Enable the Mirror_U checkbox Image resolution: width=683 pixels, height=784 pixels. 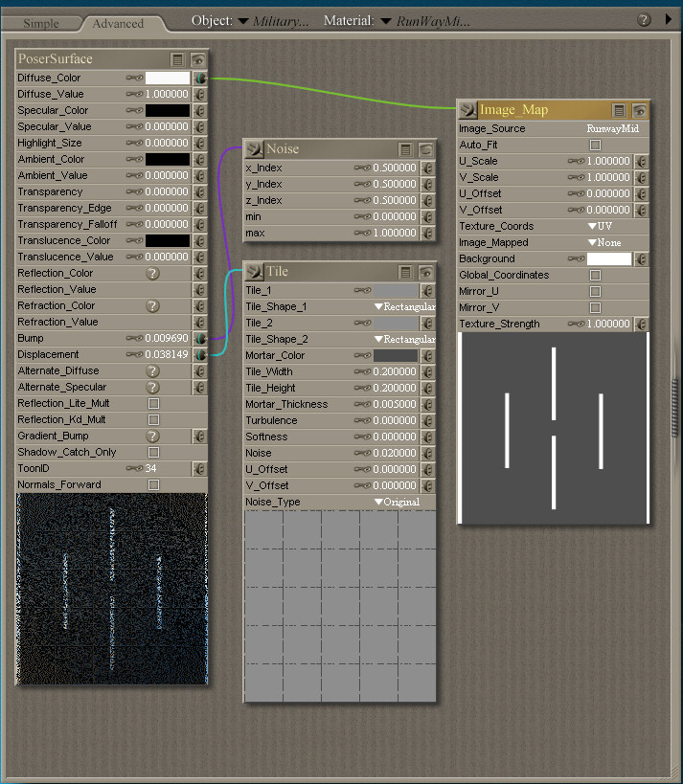(595, 291)
